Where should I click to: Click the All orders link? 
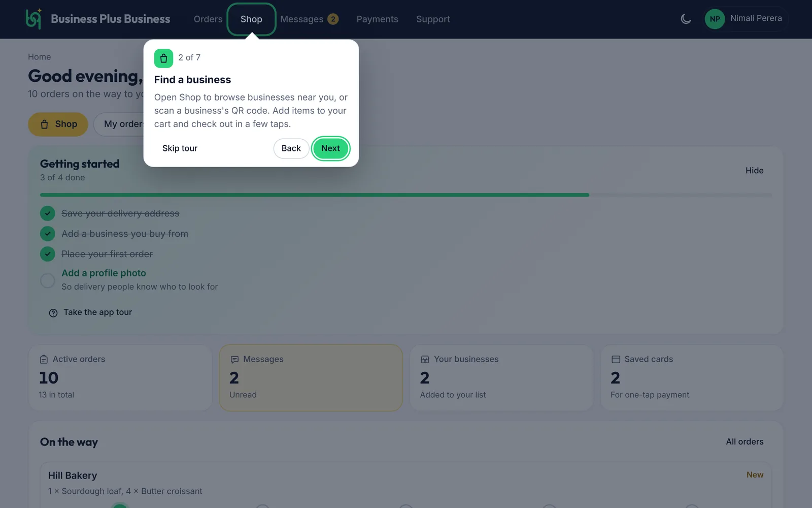[745, 442]
